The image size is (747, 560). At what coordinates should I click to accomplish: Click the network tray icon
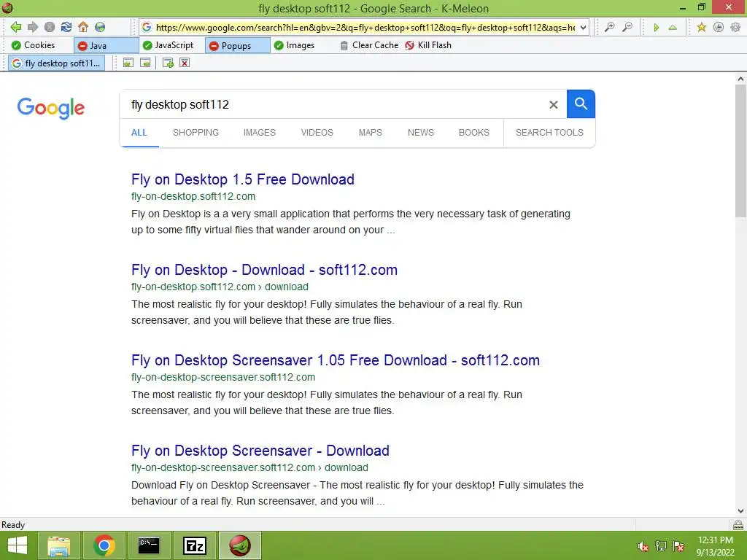pos(661,546)
